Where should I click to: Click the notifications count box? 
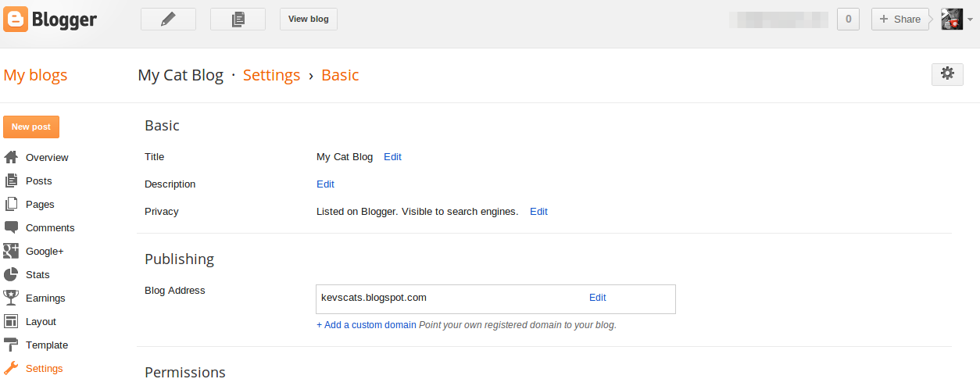click(x=848, y=20)
